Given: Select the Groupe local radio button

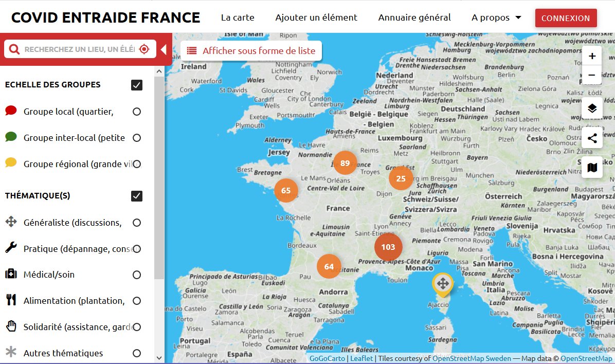Looking at the screenshot, I should pyautogui.click(x=136, y=112).
